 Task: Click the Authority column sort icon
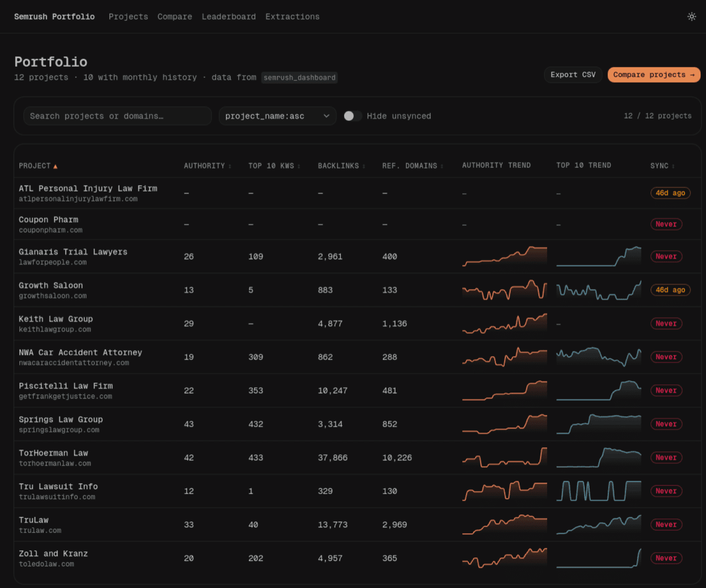pos(229,166)
